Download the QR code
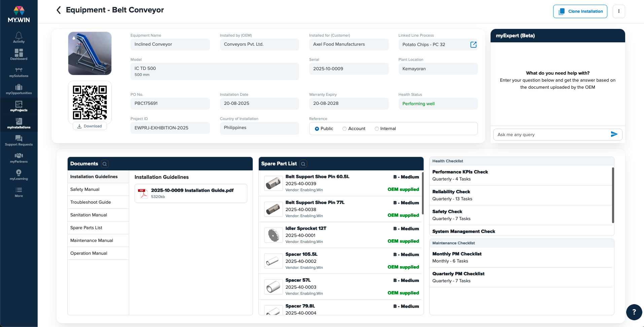The width and height of the screenshot is (644, 327). (x=90, y=126)
